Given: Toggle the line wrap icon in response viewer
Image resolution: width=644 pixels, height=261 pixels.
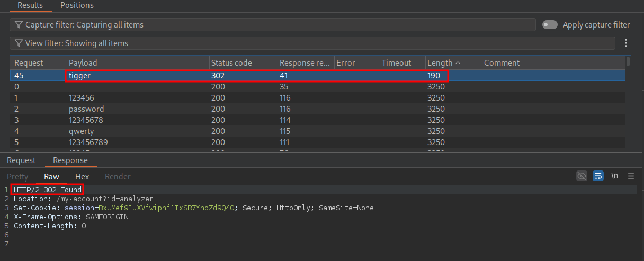Looking at the screenshot, I should pos(598,176).
